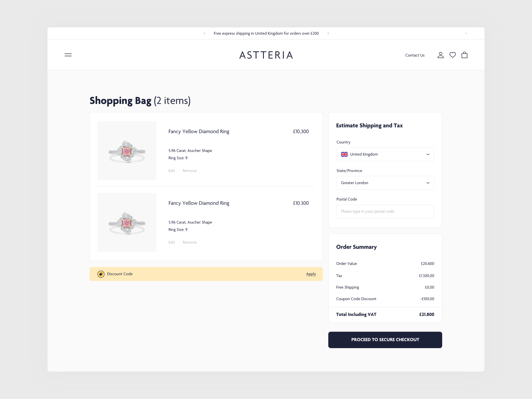Click the first ring product thumbnail
The height and width of the screenshot is (399, 532).
point(127,150)
